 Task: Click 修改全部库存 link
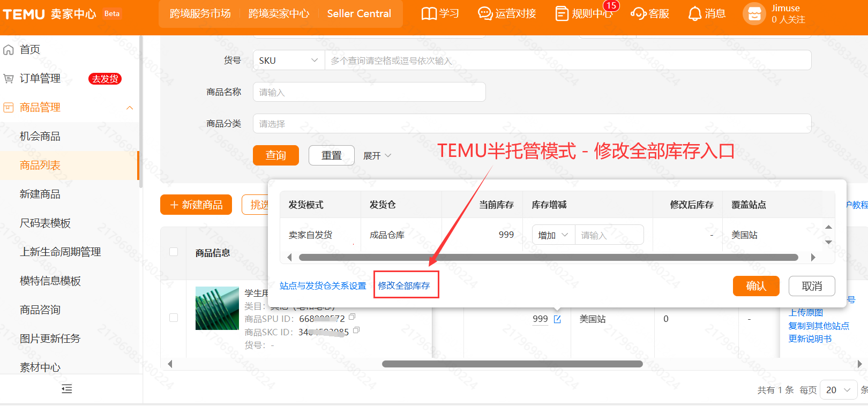coord(404,286)
